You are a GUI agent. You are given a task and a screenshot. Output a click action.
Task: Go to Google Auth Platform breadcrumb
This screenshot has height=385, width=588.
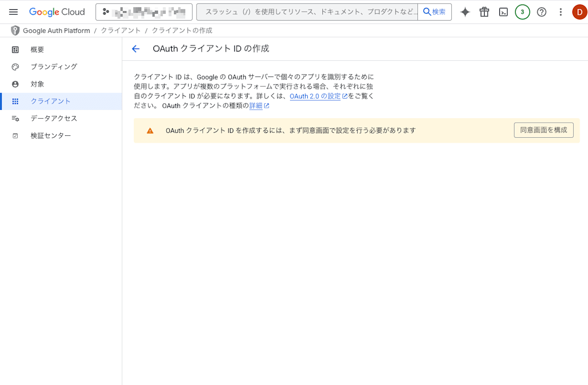(56, 30)
